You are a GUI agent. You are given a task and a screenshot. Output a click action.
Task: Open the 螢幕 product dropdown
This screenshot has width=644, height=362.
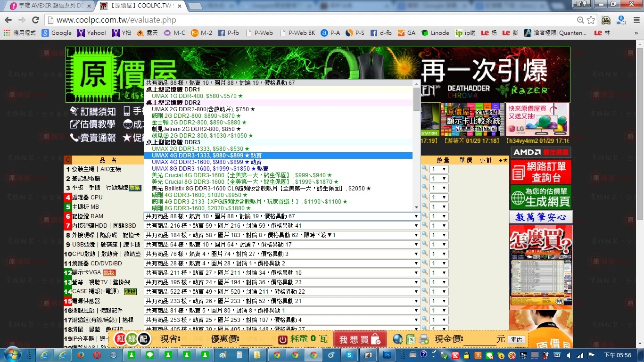click(x=282, y=282)
